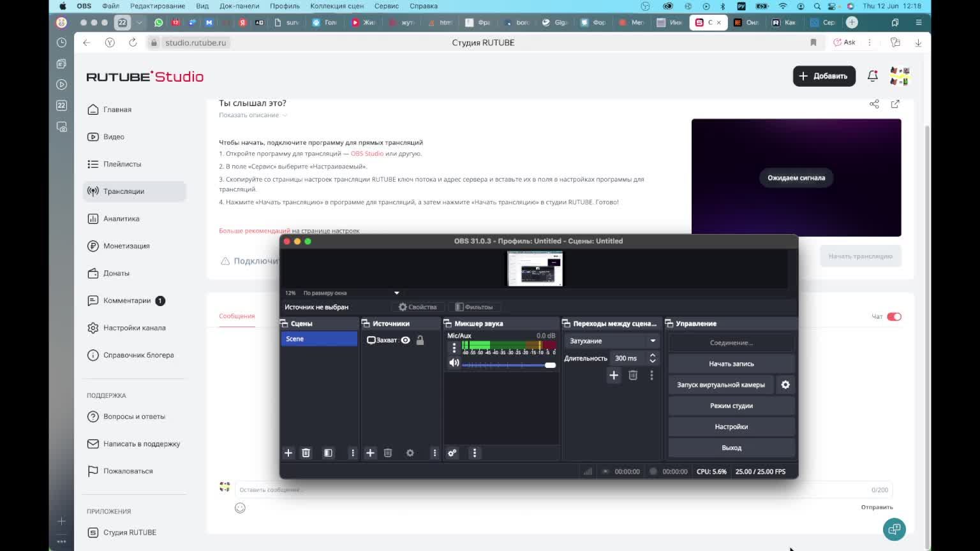Open Комментарии in sidebar
980x551 pixels.
135,300
